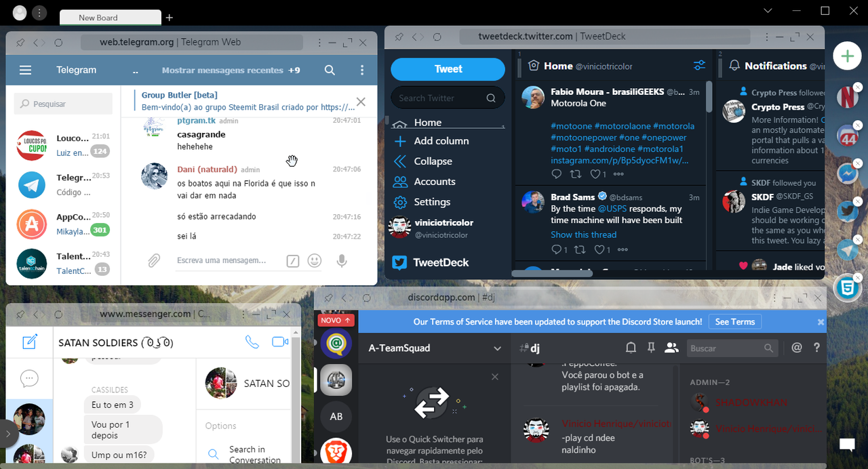Show pinned messages in Discord #dj
This screenshot has width=868, height=469.
click(x=651, y=348)
